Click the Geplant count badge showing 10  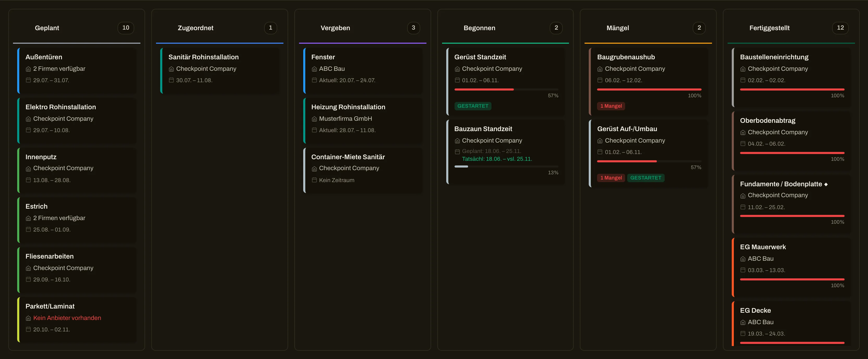126,28
